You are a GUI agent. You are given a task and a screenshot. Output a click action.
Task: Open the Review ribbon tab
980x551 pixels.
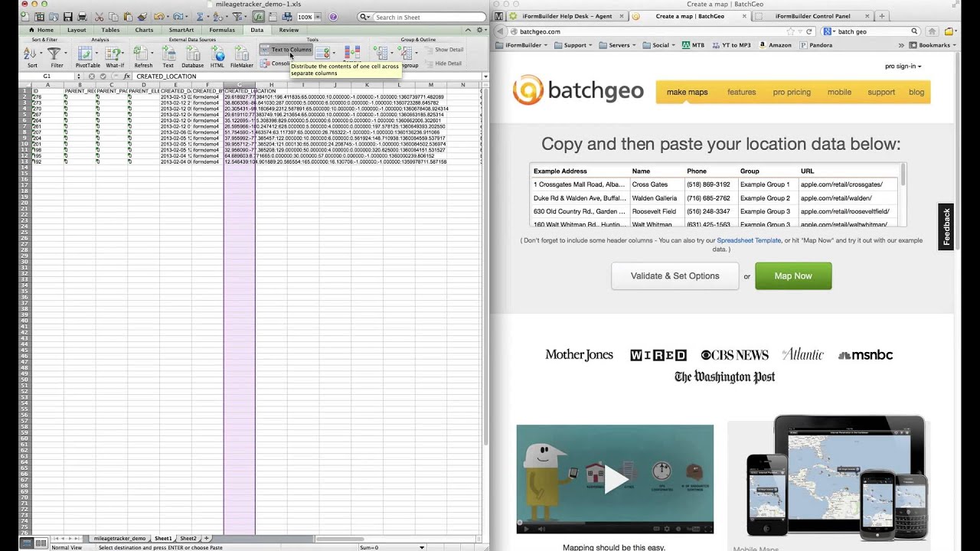point(289,30)
